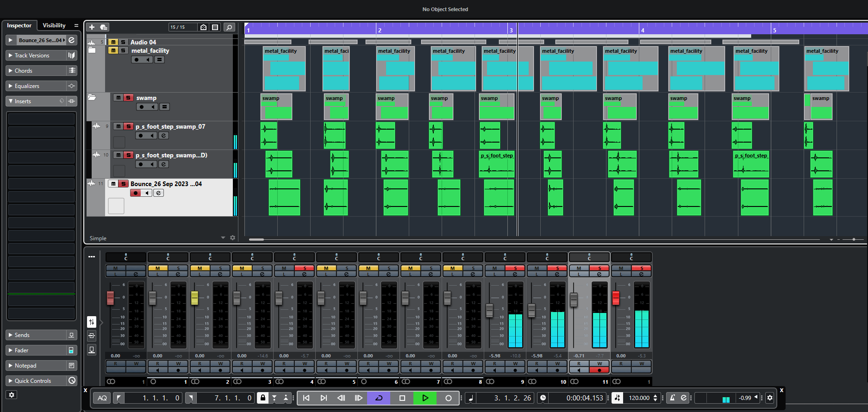Expand the Fader inspector section
The height and width of the screenshot is (412, 868).
36,350
